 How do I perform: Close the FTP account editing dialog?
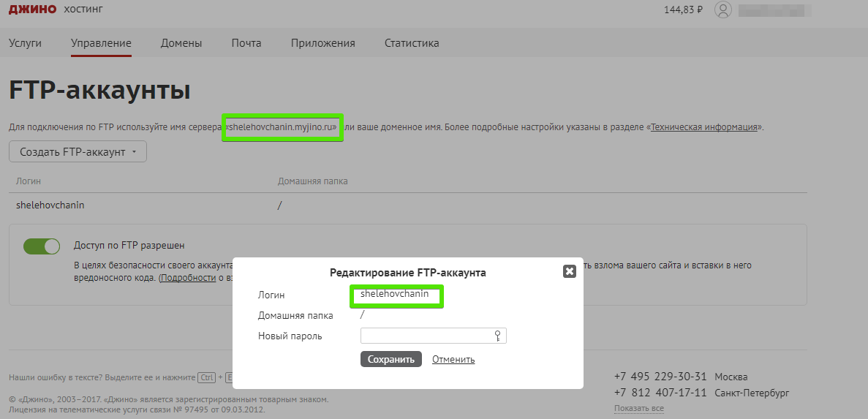(x=569, y=271)
